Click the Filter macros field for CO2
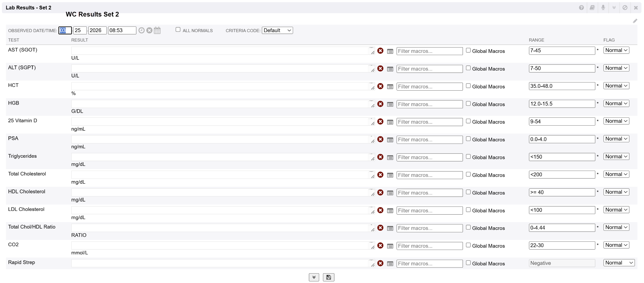Image resolution: width=644 pixels, height=283 pixels. pos(429,246)
